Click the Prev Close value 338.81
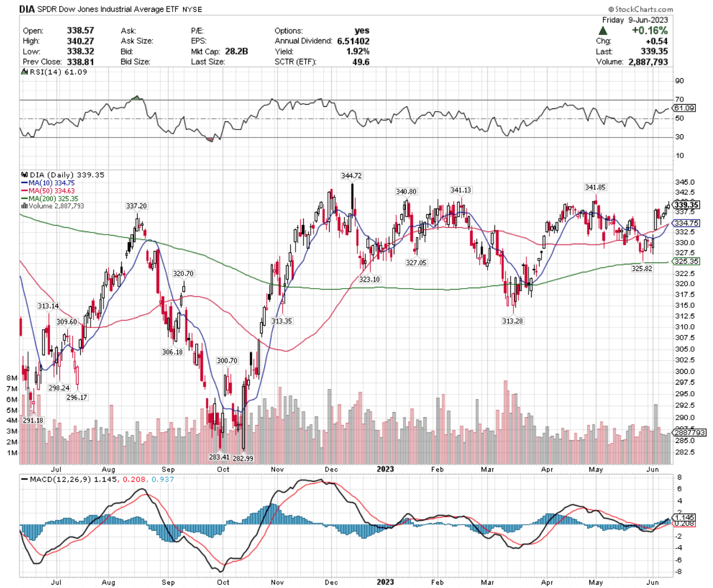Image resolution: width=713 pixels, height=588 pixels. [80, 62]
